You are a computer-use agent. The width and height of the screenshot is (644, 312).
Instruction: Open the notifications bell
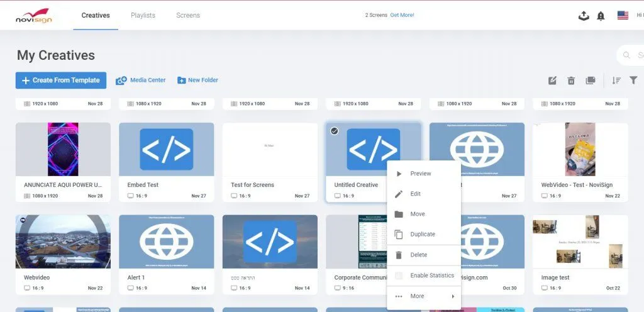(601, 16)
